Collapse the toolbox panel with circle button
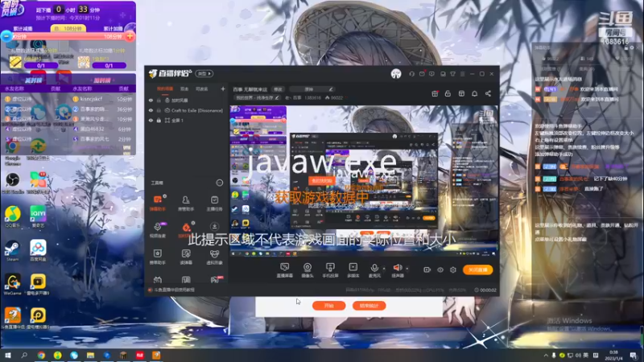 point(219,183)
